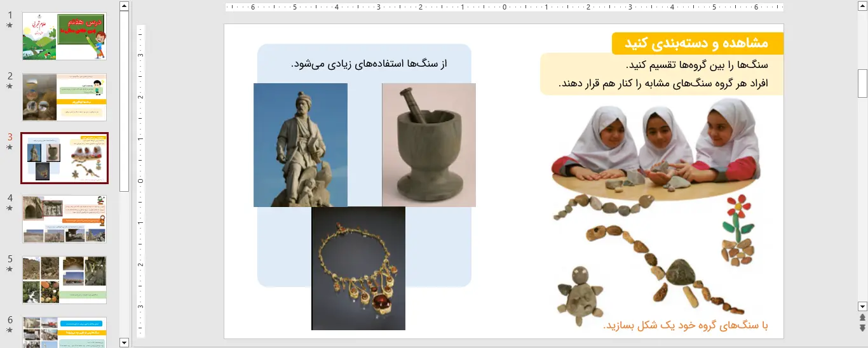Click the thumbnail pane scrollbar thumb

[x=125, y=102]
